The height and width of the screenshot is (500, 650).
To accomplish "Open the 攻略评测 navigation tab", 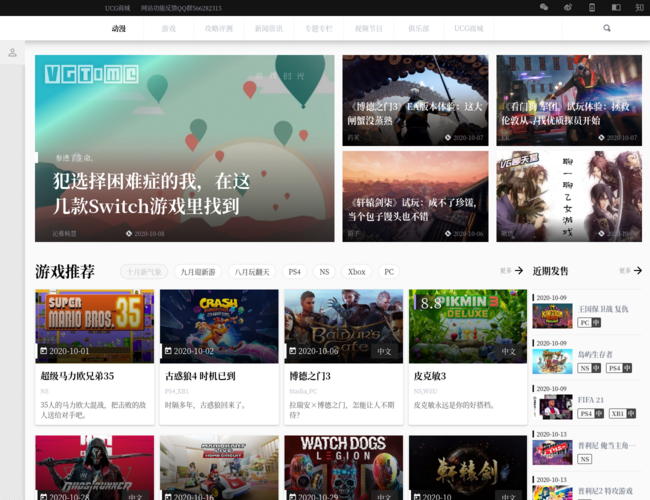I will 219,29.
